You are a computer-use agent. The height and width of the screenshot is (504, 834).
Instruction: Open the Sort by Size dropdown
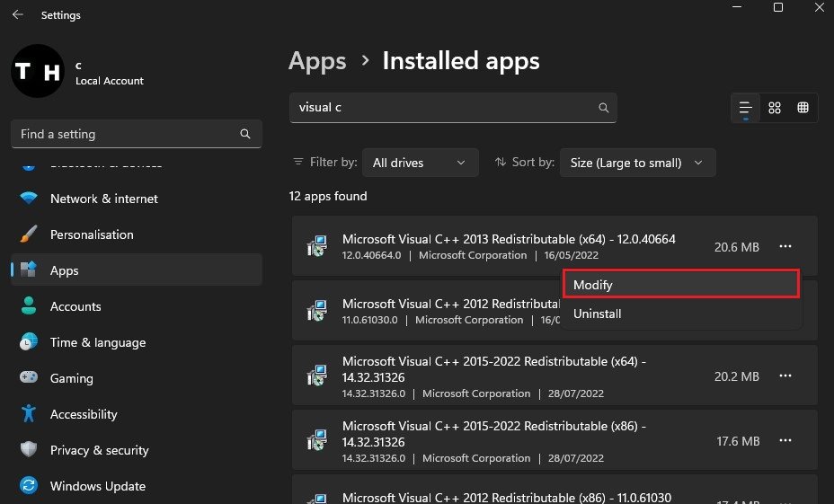coord(637,163)
